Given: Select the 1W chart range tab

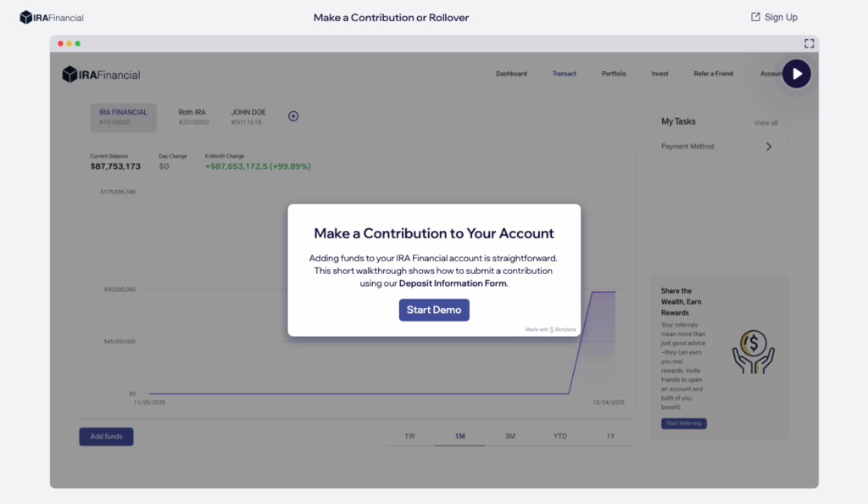Looking at the screenshot, I should pyautogui.click(x=409, y=436).
